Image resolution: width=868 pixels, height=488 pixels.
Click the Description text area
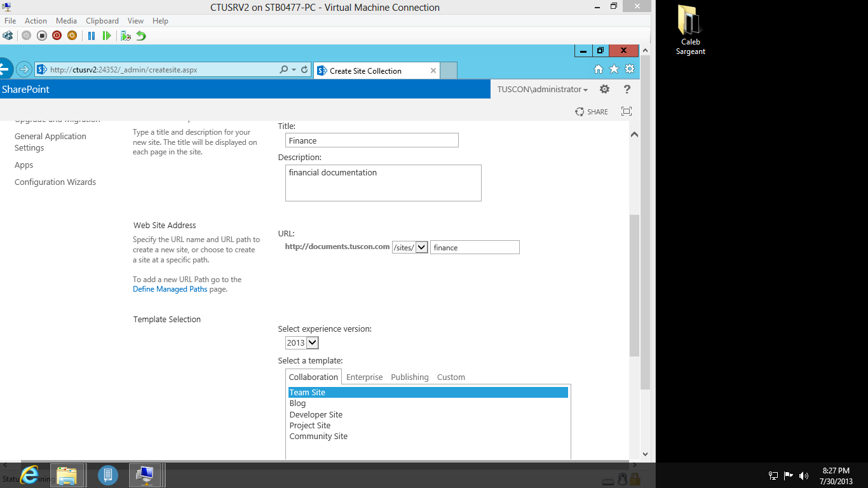click(383, 183)
